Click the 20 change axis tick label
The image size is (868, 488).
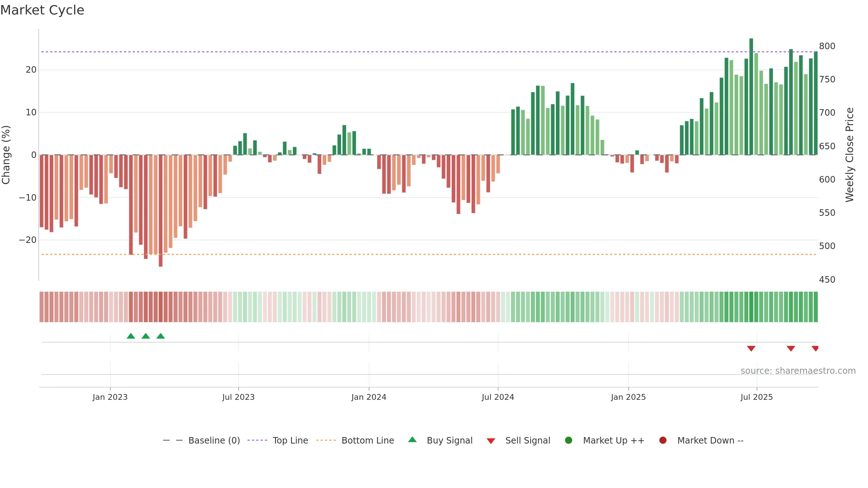[x=31, y=69]
